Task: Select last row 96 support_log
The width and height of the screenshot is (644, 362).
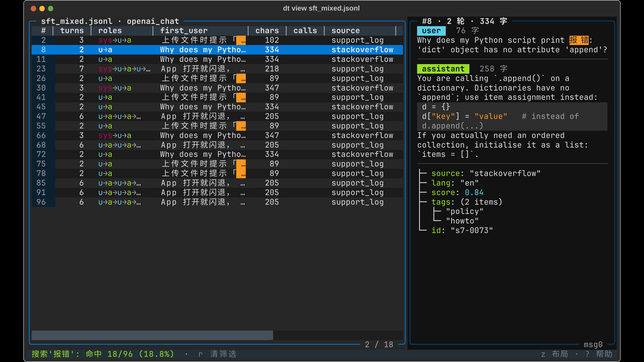Action: pyautogui.click(x=217, y=202)
